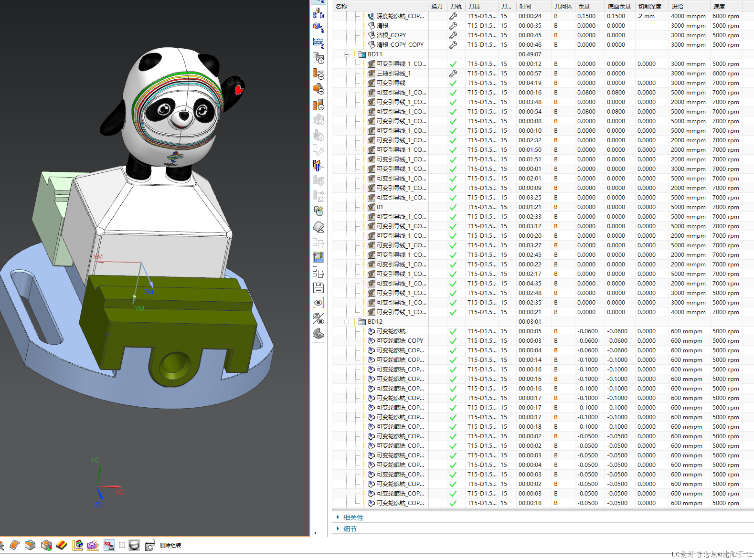Click the 名称 column header
Image resolution: width=754 pixels, height=560 pixels.
[380, 6]
